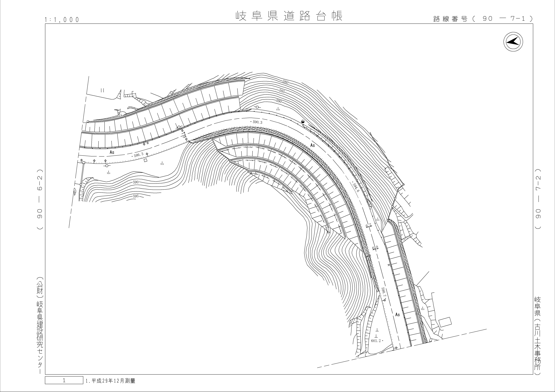Click the adjacent sheet label (90 — 7-2)
The height and width of the screenshot is (392, 555).
tap(538, 199)
